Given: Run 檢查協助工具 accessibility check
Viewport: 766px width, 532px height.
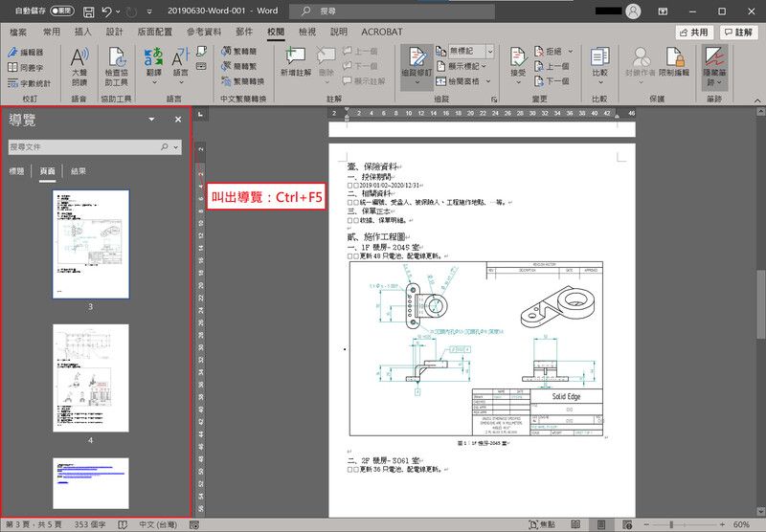Looking at the screenshot, I should pos(116,67).
